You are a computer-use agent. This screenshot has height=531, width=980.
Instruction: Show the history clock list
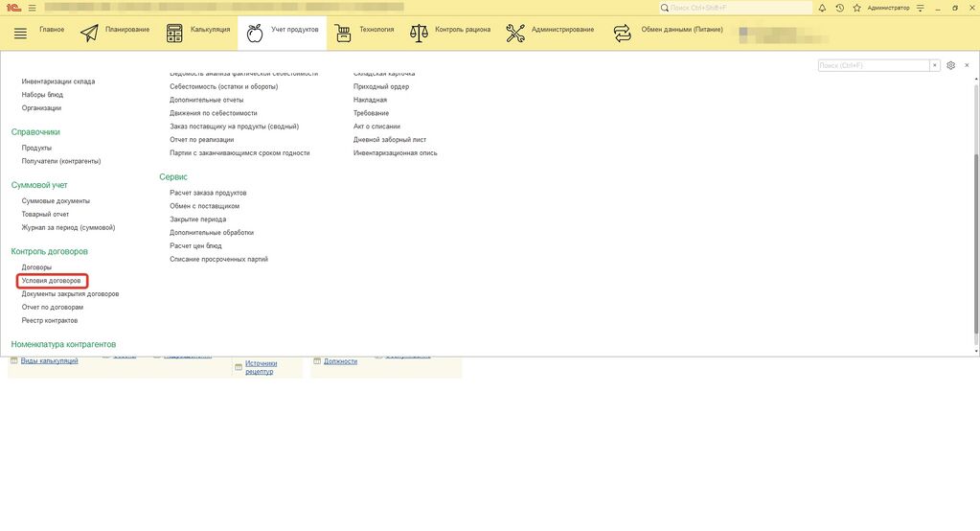click(x=839, y=8)
